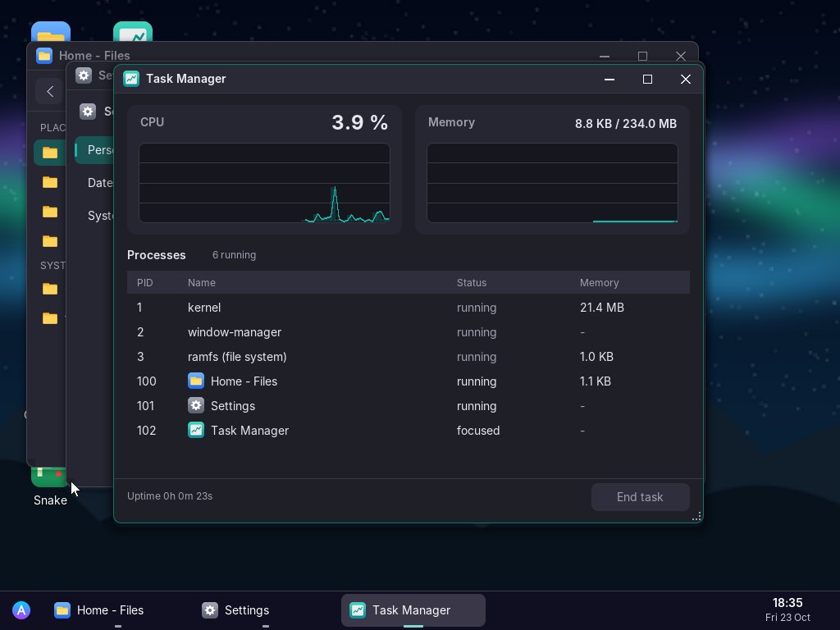Click the 3.9 % CPU value
The width and height of the screenshot is (840, 630).
[359, 123]
